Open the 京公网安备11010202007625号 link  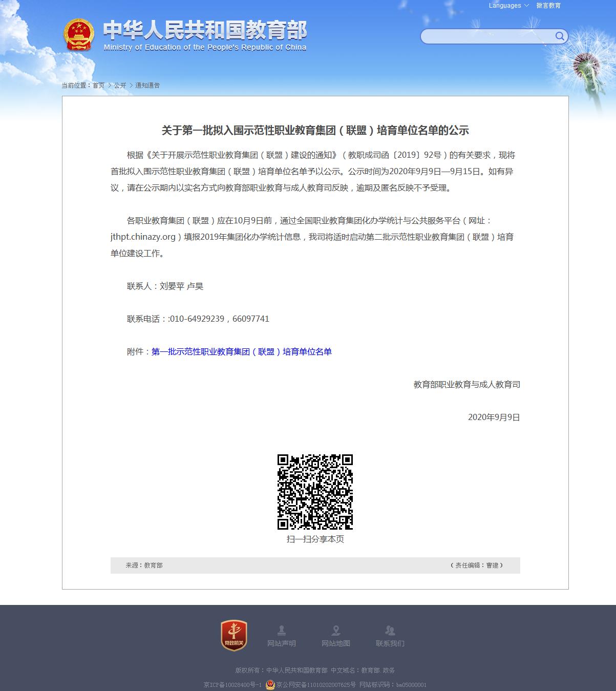pyautogui.click(x=316, y=685)
